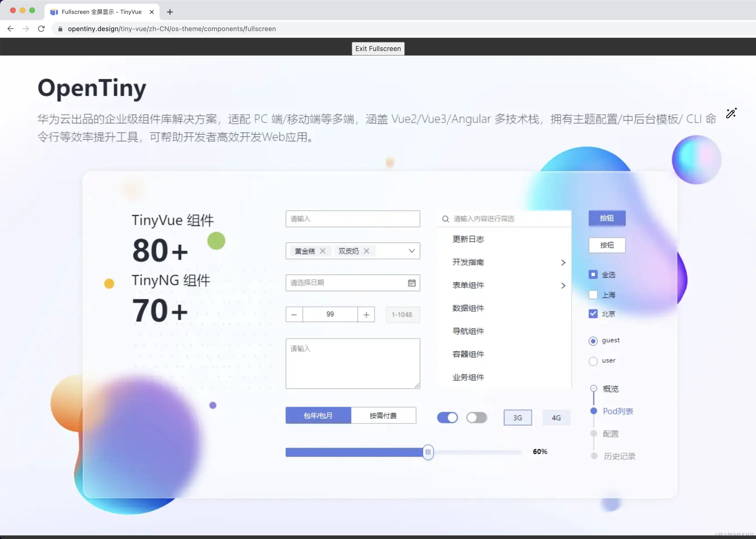Click the blue primary 按钮 button
This screenshot has height=539, width=756.
click(x=607, y=218)
